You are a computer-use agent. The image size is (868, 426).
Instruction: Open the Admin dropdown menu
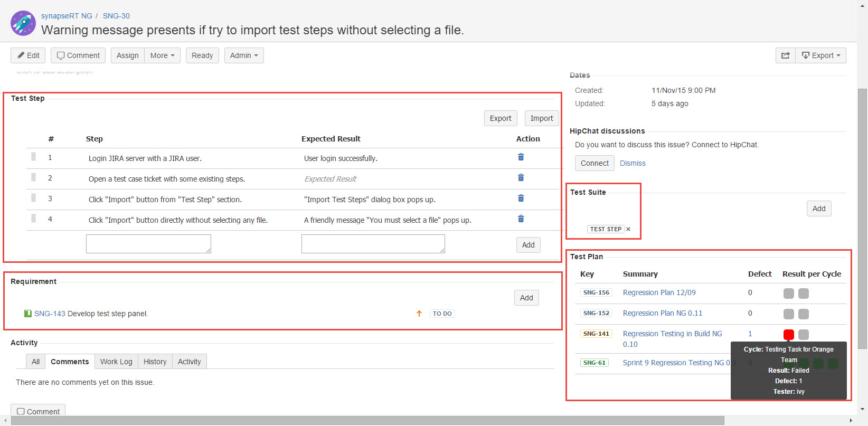[244, 55]
